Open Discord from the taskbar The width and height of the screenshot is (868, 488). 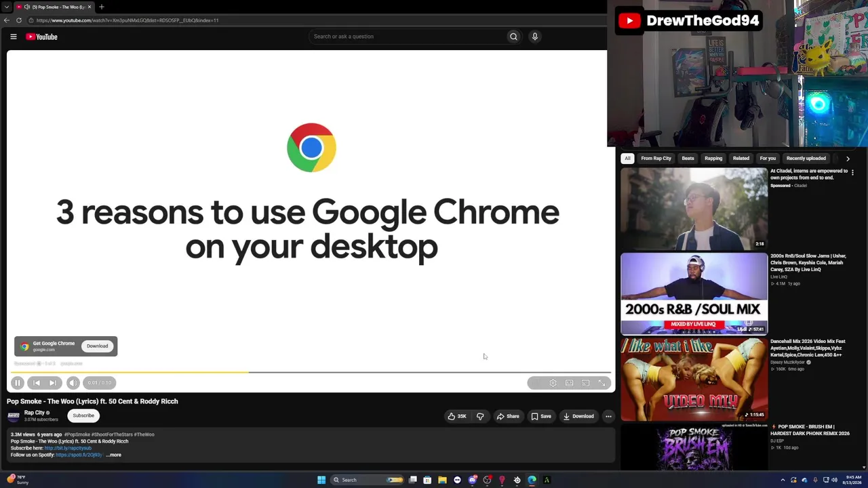(x=472, y=480)
